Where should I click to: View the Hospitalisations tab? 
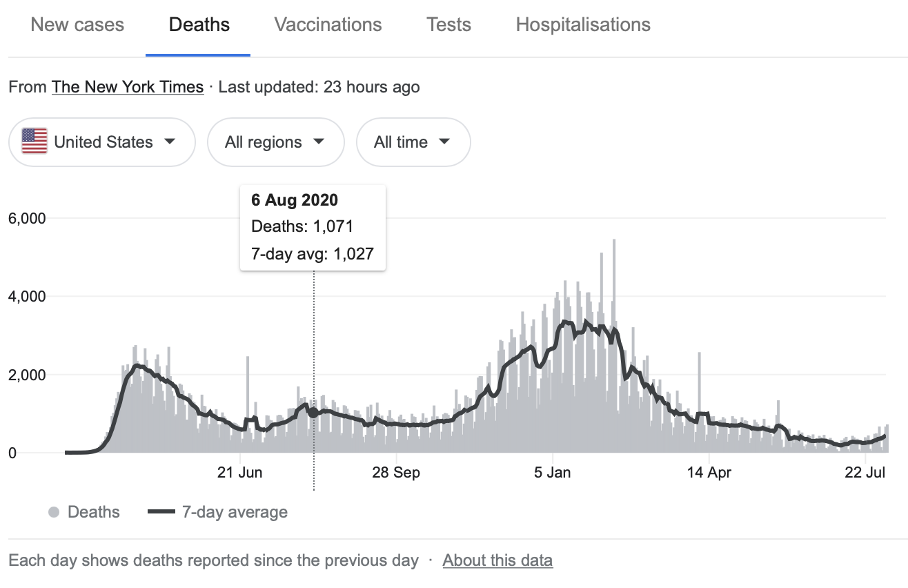(583, 25)
